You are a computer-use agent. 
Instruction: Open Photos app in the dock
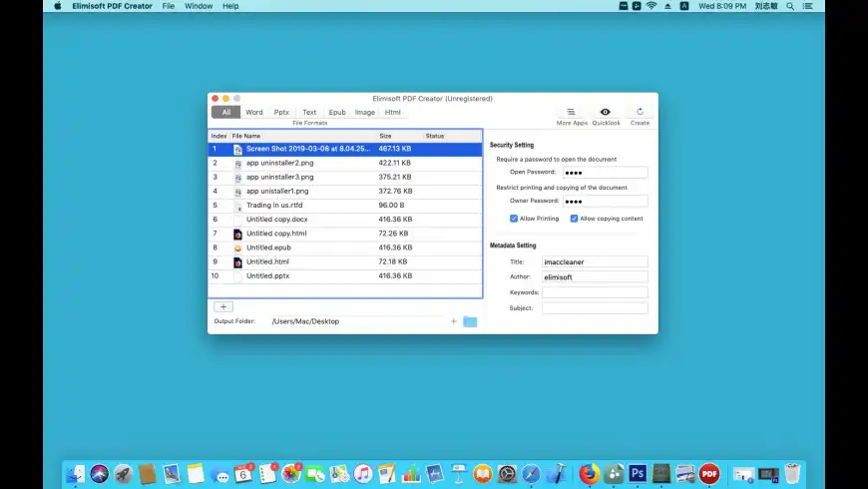click(291, 474)
